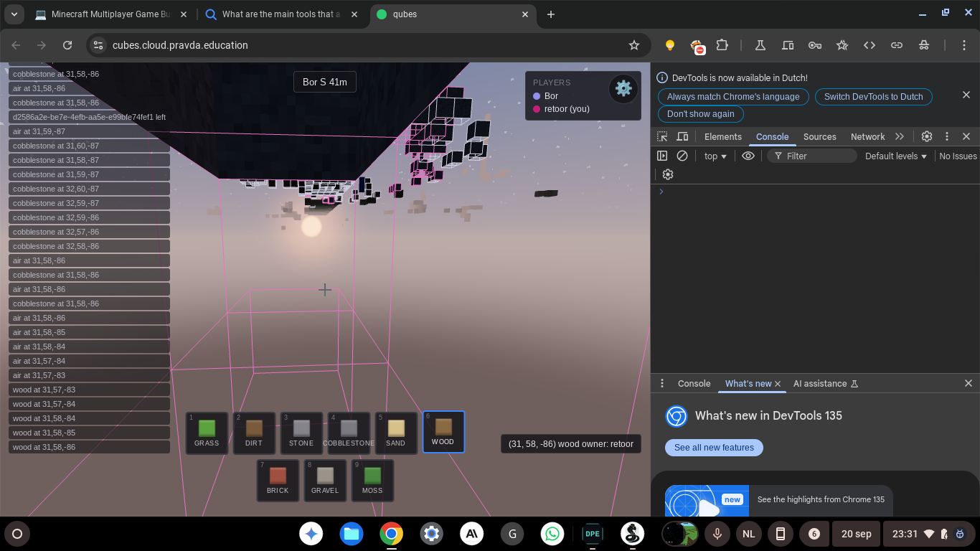Image resolution: width=980 pixels, height=551 pixels.
Task: Switch to the Elements tab
Action: point(722,136)
